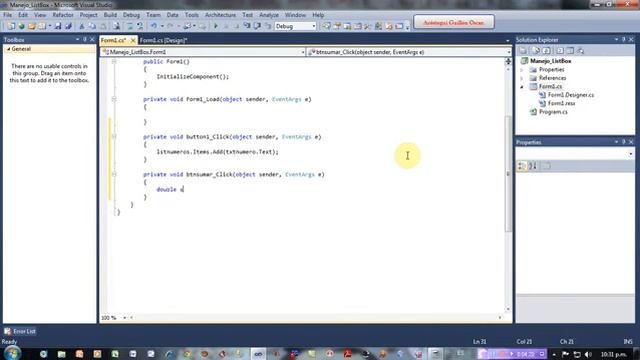Toggle auto-hide pin on Properties panel

[624, 142]
